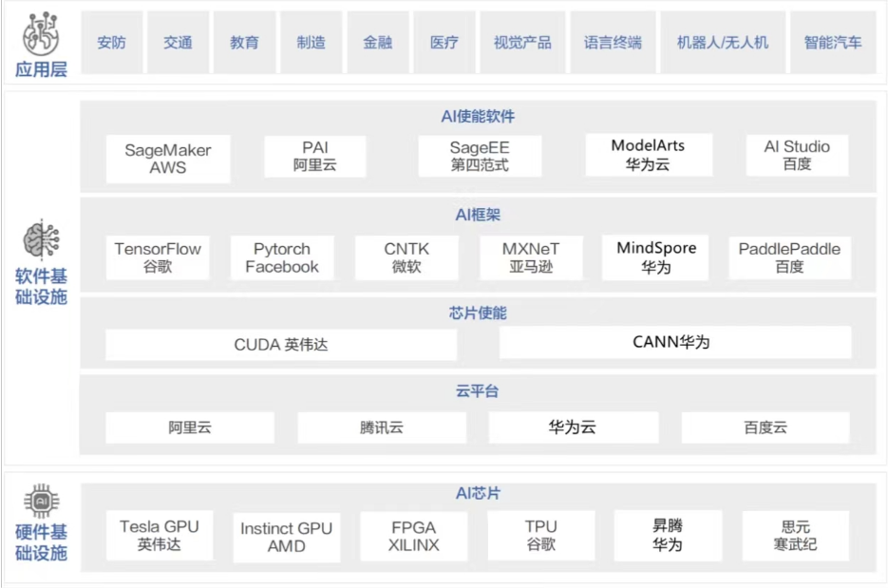Click TensorFlow 谷歌 in the AI框架 row
Viewport: 888px width, 588px height.
pyautogui.click(x=157, y=256)
